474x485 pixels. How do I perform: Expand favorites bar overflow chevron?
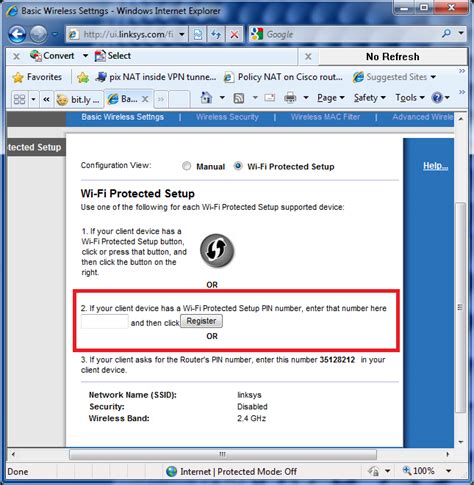point(462,71)
